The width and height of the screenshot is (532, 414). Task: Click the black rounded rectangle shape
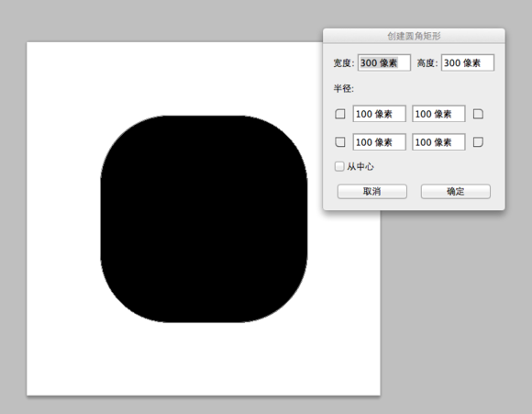[204, 219]
